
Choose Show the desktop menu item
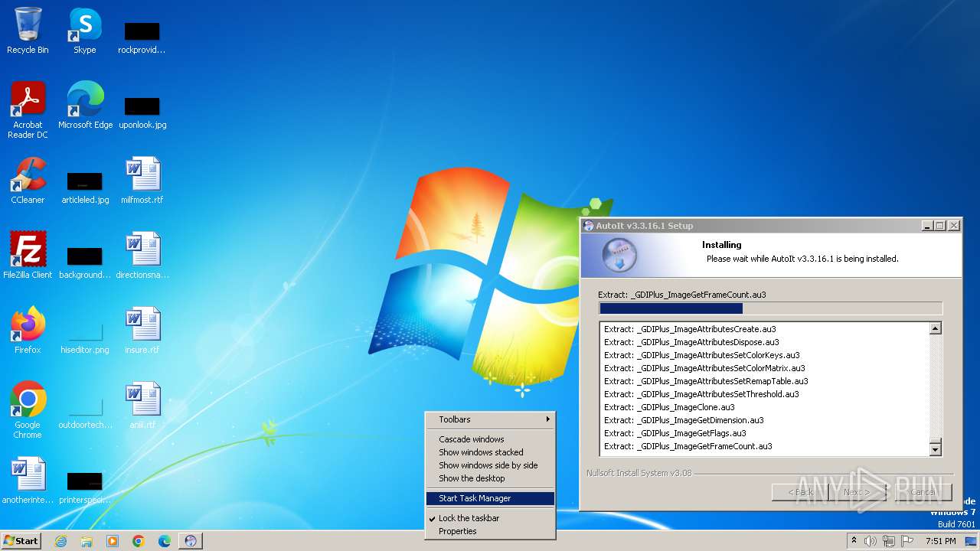490,478
